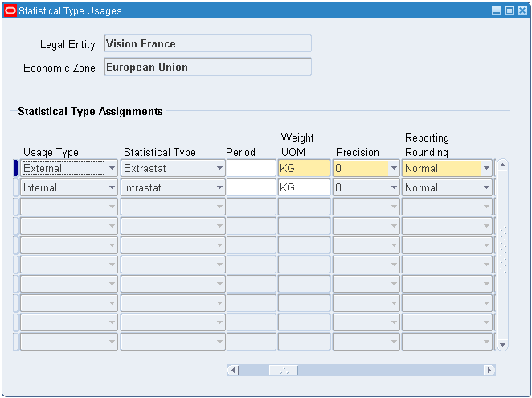Click horizontal scrollbar right arrow
Viewport: 532px width, 398px height.
click(x=489, y=370)
